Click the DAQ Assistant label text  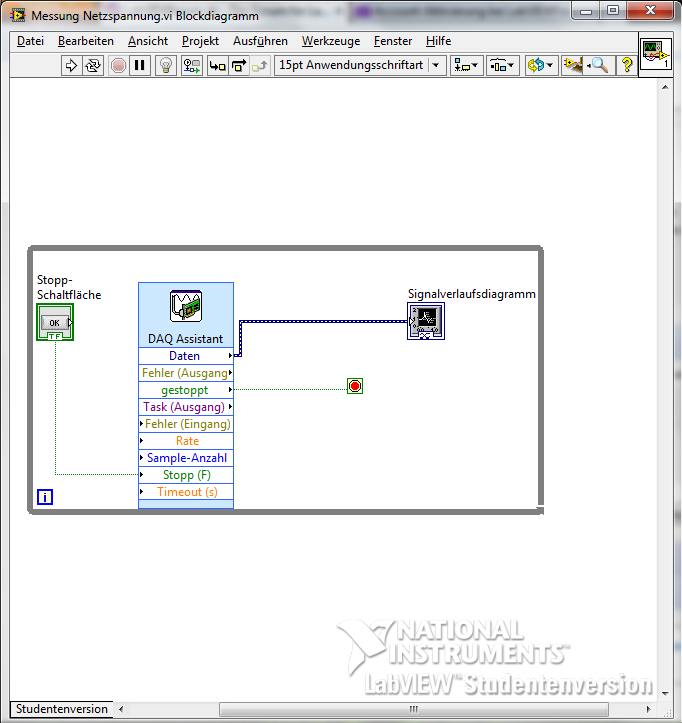point(185,339)
